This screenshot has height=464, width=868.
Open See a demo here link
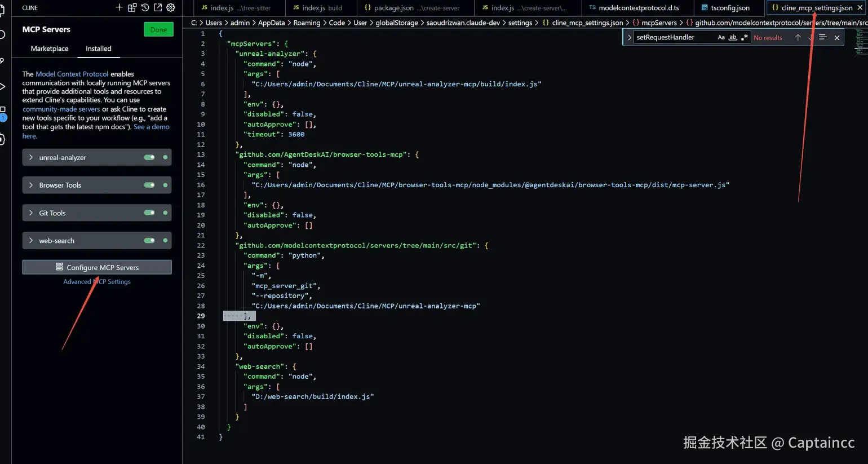point(152,127)
